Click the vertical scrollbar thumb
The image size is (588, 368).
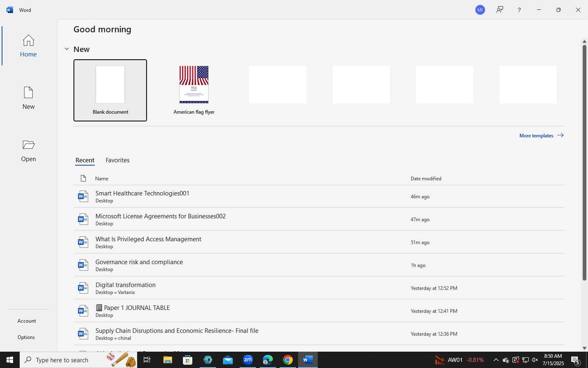[x=584, y=162]
